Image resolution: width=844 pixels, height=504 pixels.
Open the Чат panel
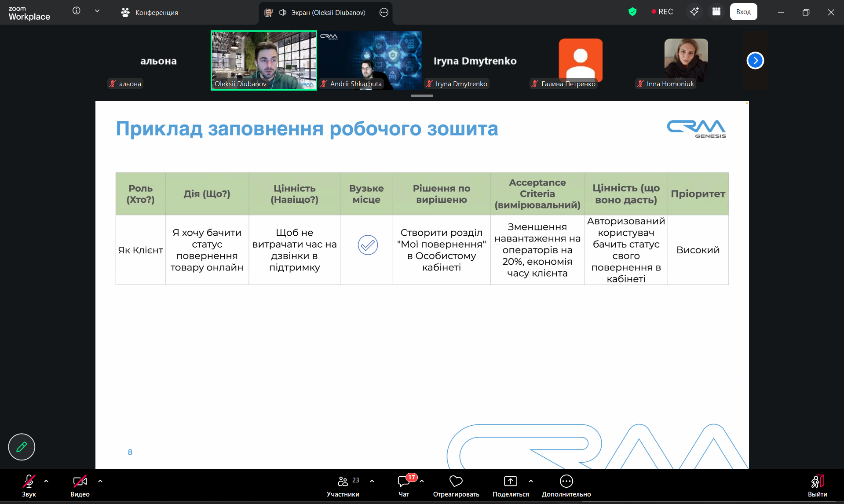click(x=404, y=486)
